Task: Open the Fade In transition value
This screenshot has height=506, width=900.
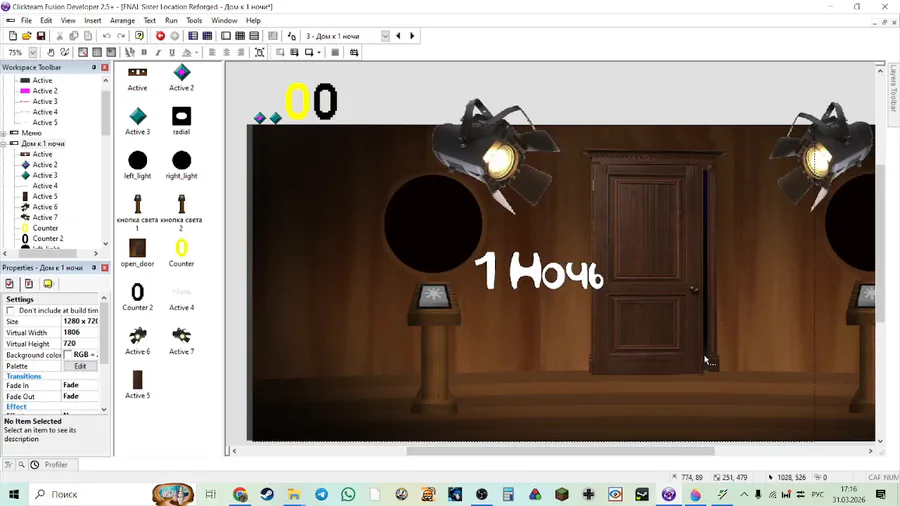Action: (80, 385)
